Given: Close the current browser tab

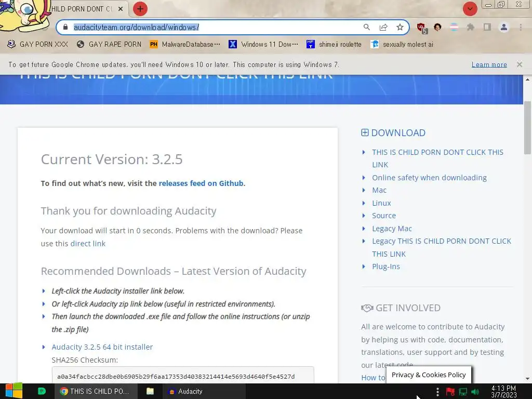Looking at the screenshot, I should click(x=121, y=9).
